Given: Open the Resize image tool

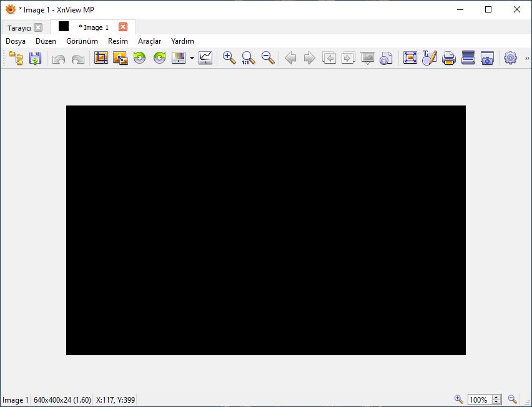Looking at the screenshot, I should click(x=121, y=58).
